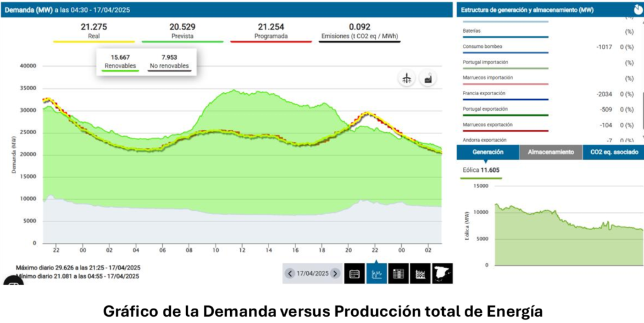
Task: Select the Francia exportación row
Action: click(x=484, y=93)
